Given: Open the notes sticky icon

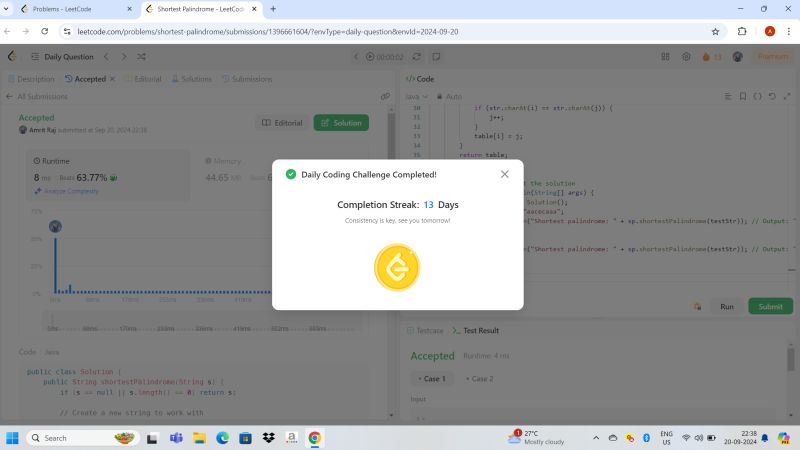Looking at the screenshot, I should [436, 57].
